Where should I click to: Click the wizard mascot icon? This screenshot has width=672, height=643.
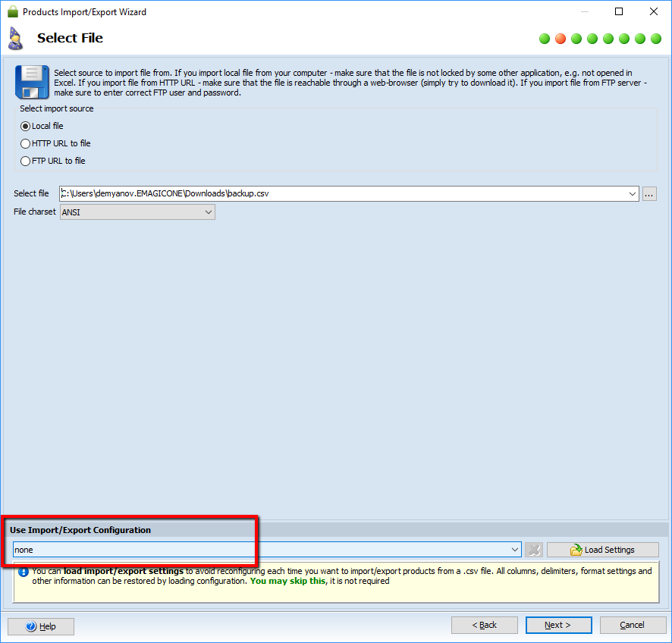16,39
